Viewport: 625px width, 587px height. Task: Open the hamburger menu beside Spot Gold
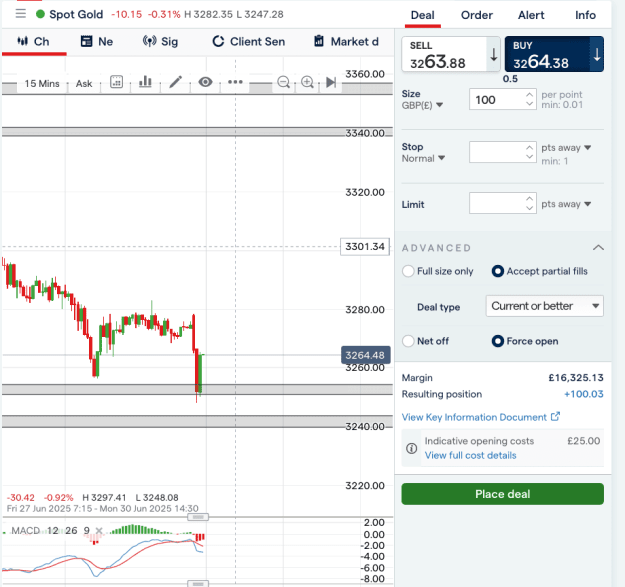point(21,14)
